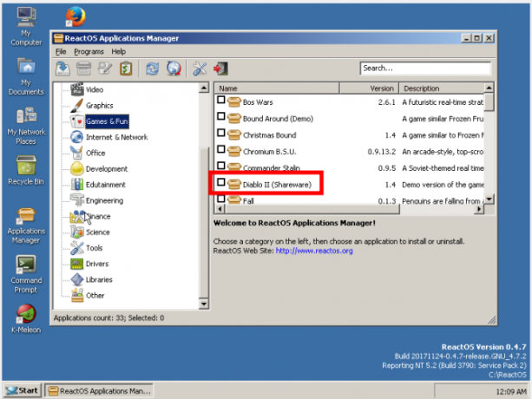The width and height of the screenshot is (532, 399).
Task: Select the Chromium B.S.U. list entry
Action: (x=269, y=152)
